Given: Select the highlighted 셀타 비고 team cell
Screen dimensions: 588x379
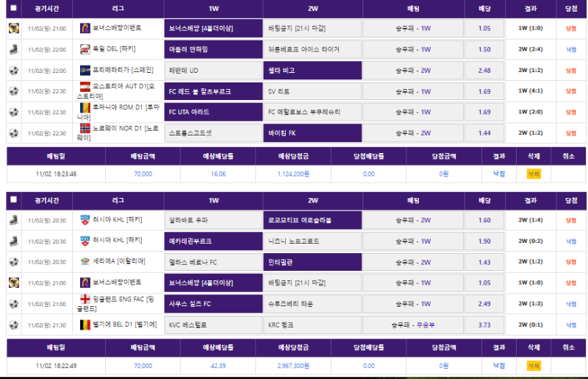Looking at the screenshot, I should point(312,71).
